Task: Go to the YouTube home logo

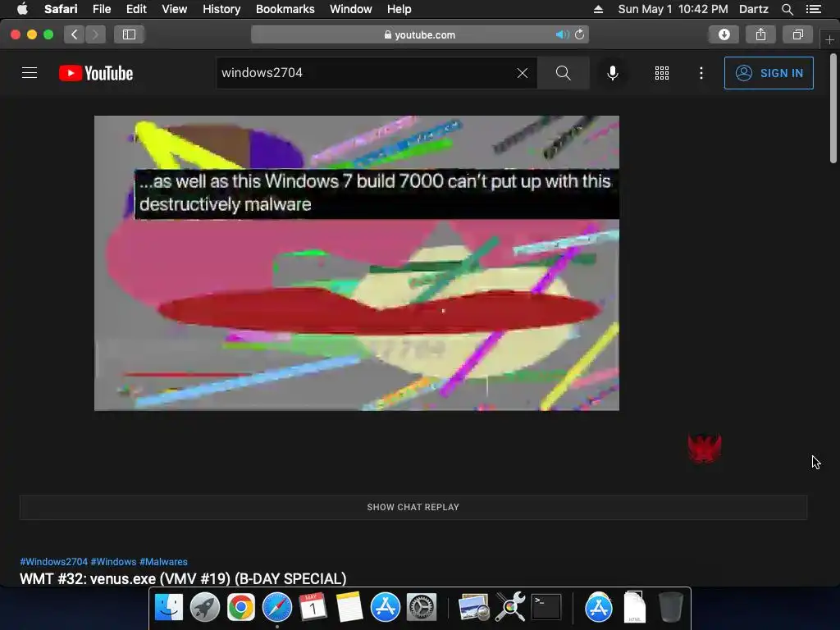Action: [x=96, y=73]
